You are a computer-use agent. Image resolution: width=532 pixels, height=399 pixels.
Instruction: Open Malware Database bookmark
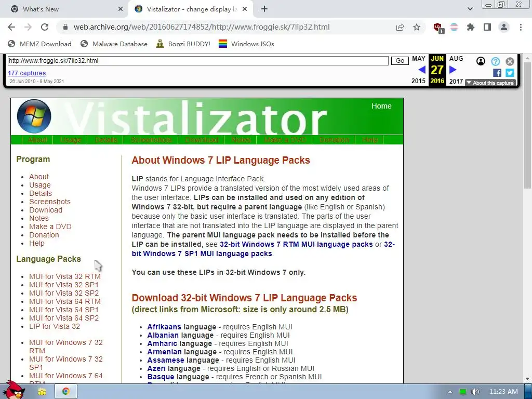coord(114,44)
